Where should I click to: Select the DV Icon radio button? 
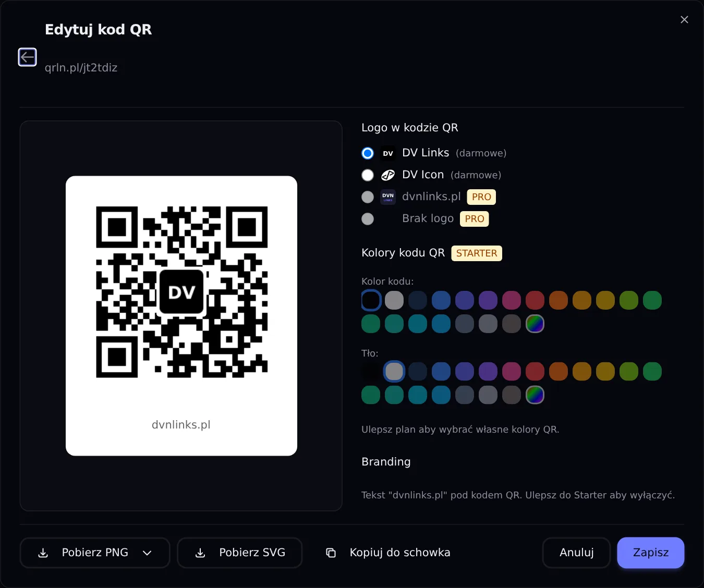click(x=368, y=175)
